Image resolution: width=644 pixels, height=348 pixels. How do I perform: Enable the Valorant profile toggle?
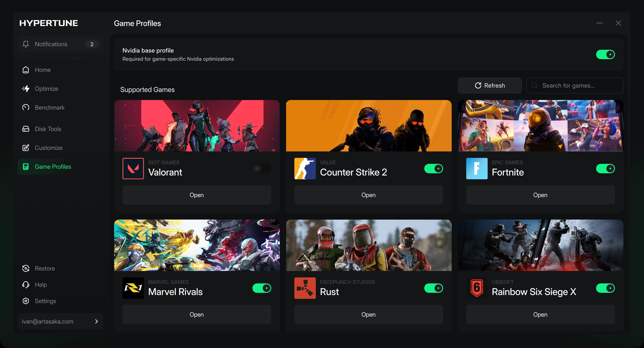[262, 169]
